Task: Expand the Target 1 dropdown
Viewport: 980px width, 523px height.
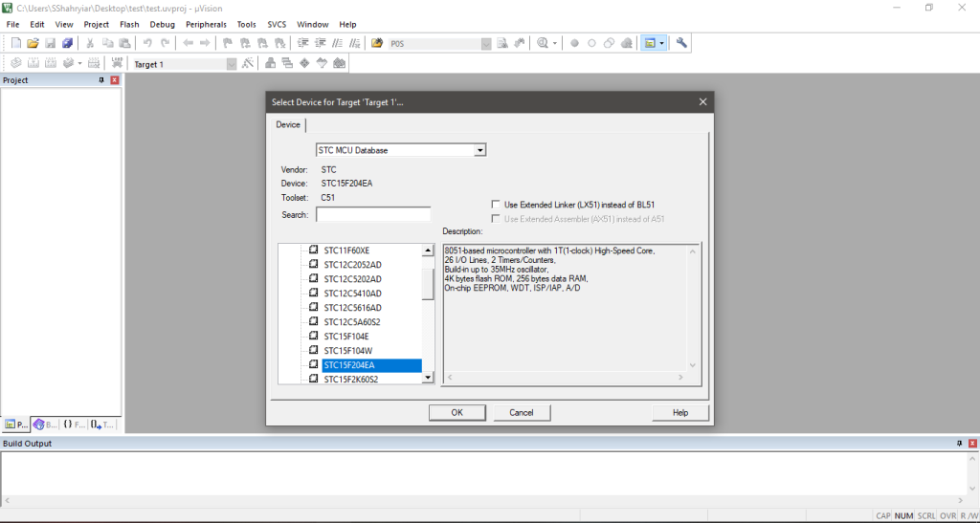Action: coord(231,64)
